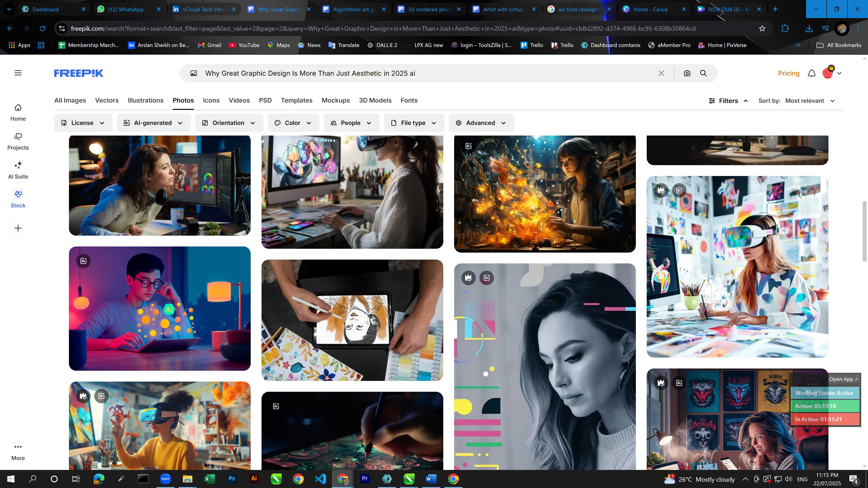The height and width of the screenshot is (488, 868).
Task: Open AI Suite in the sidebar
Action: pos(18,170)
